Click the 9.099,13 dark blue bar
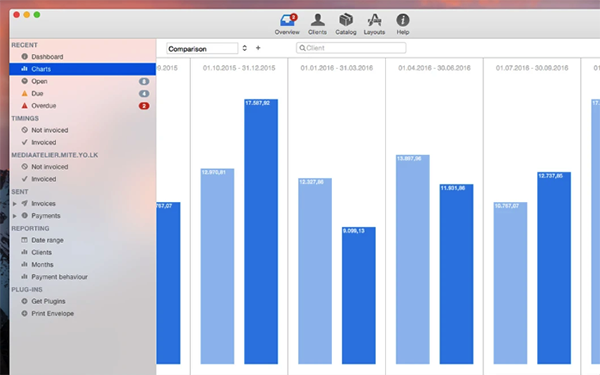 pos(359,295)
